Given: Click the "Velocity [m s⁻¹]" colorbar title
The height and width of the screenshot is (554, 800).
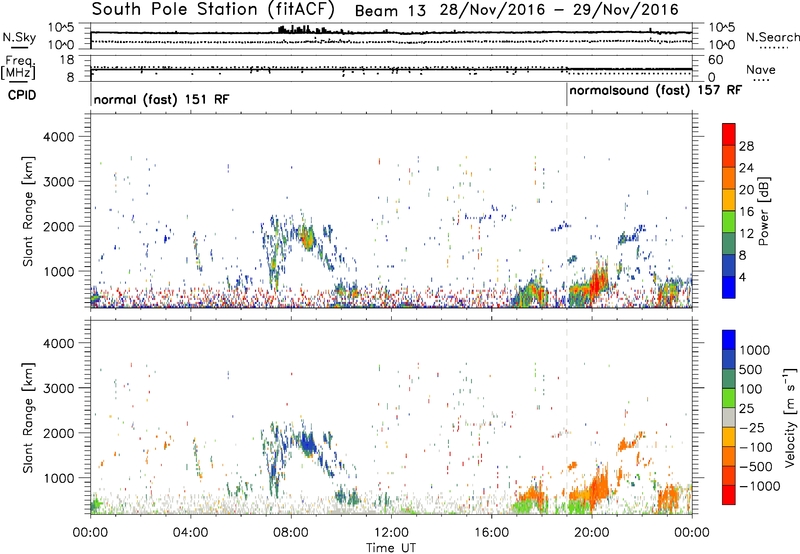Looking at the screenshot, I should pos(790,417).
